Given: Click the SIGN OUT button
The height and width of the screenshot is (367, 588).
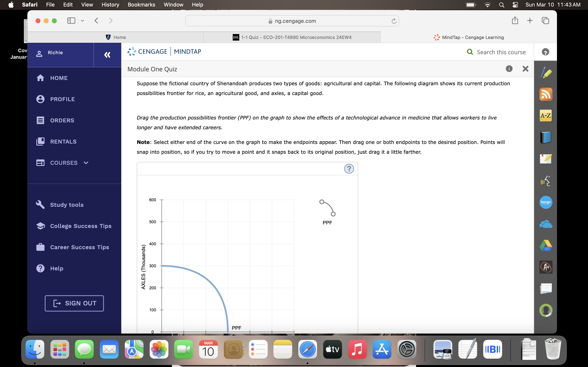Looking at the screenshot, I should (74, 303).
